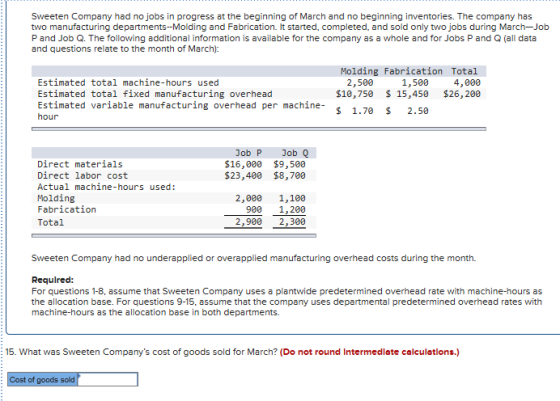Click the 'Required:' heading
Viewport: 560px width, 401px height.
pyautogui.click(x=52, y=280)
